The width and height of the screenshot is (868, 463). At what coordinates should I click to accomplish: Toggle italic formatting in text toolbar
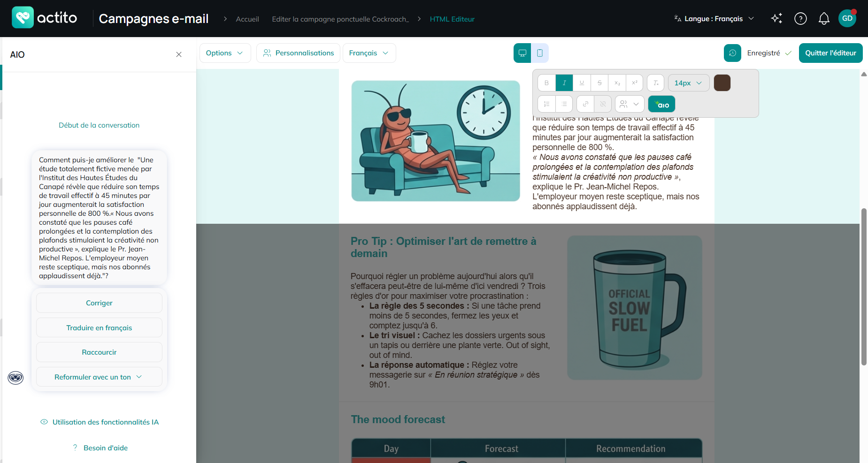(564, 83)
